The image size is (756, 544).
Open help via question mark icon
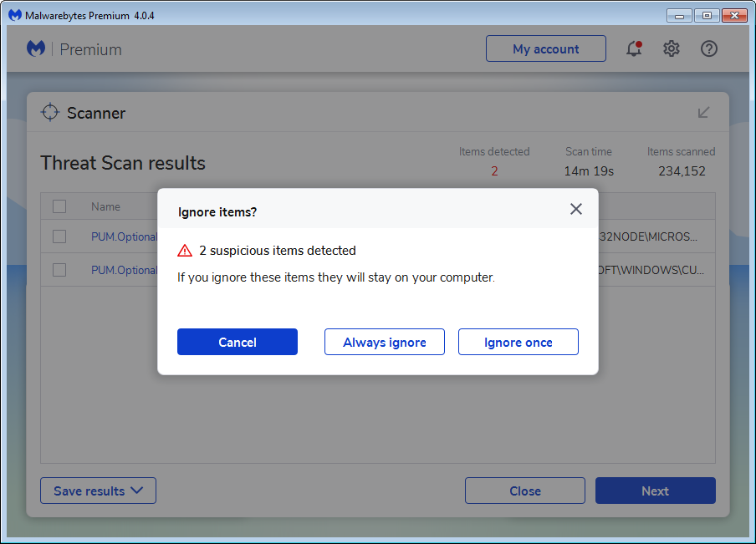coord(709,49)
